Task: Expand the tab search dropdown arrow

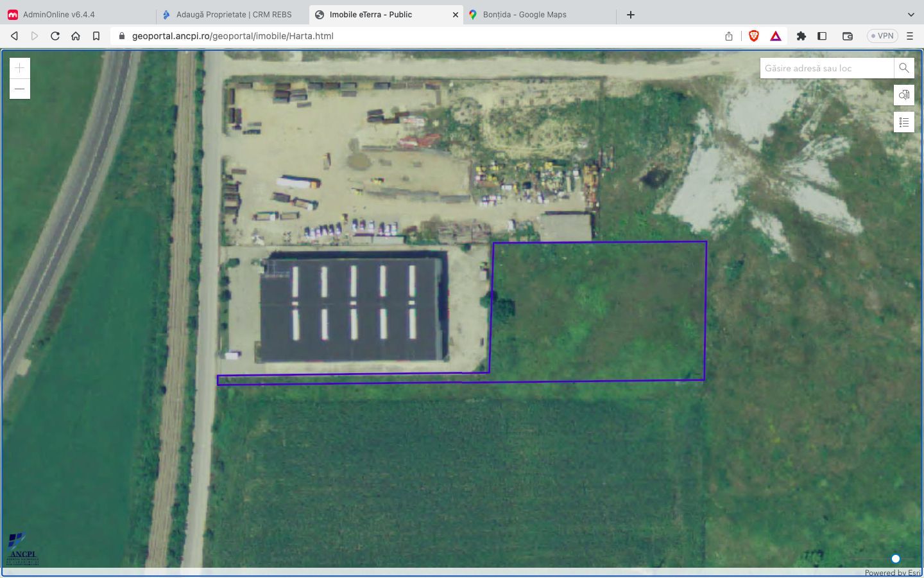Action: point(911,14)
